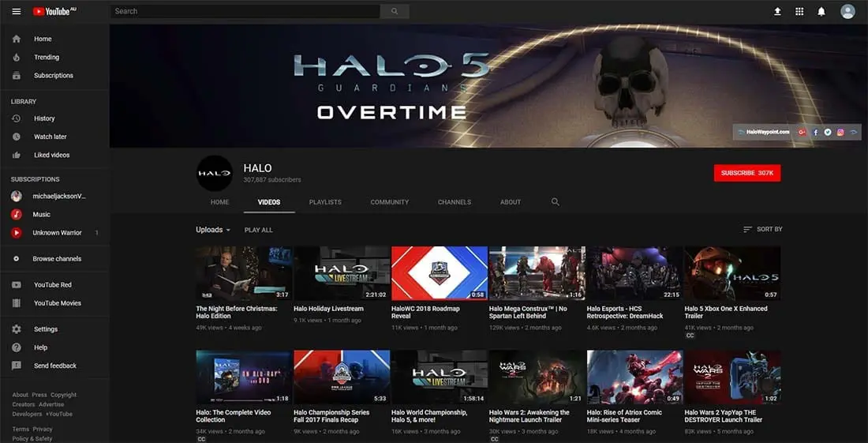Image resolution: width=868 pixels, height=443 pixels.
Task: Open Rise of Atriox Comic thumbnail
Action: click(x=635, y=377)
